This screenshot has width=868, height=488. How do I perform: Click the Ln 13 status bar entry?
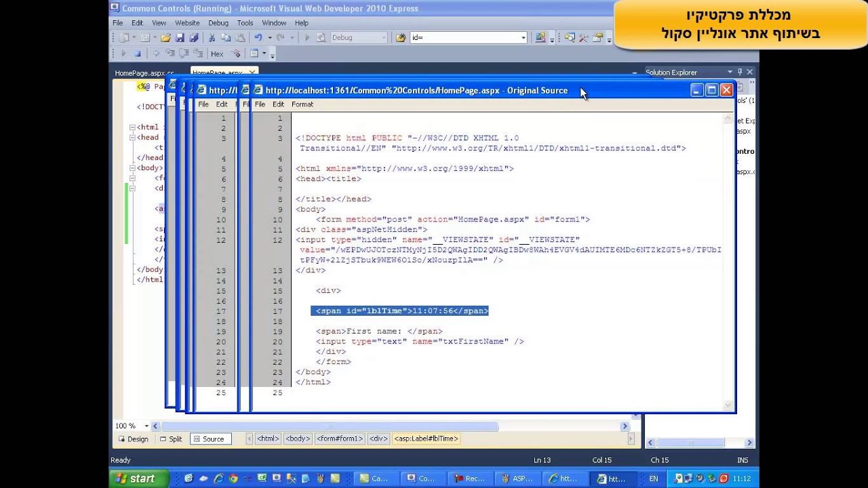pos(542,460)
